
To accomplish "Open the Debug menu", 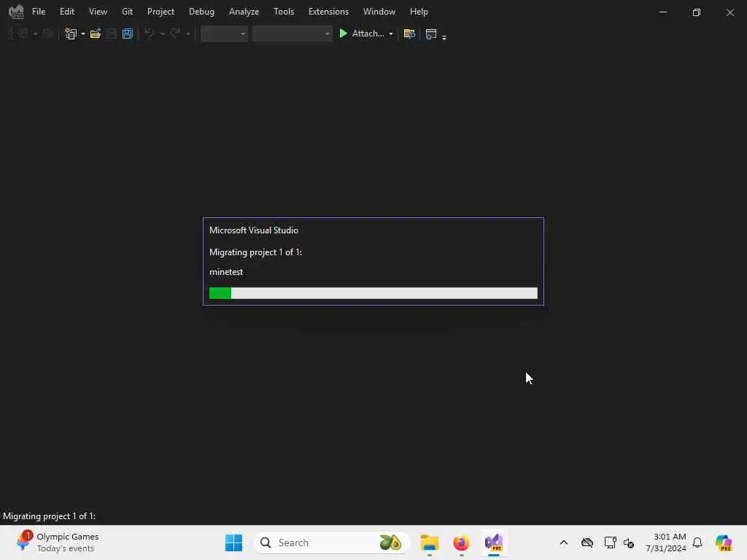I will 201,12.
